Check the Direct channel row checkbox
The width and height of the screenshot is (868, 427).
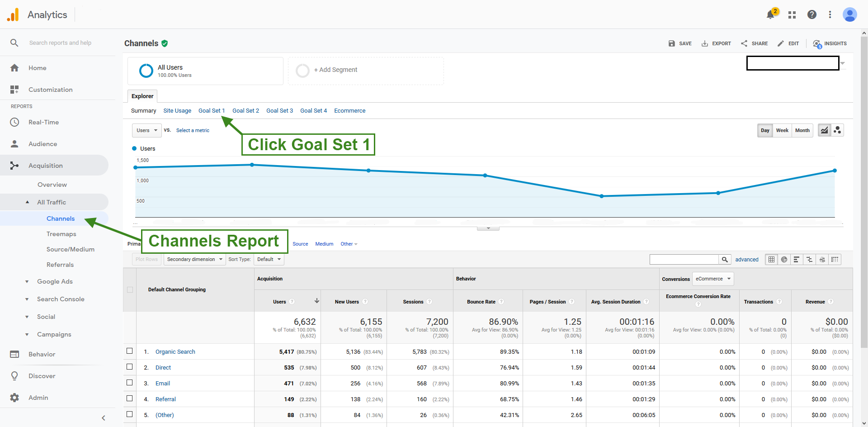[x=130, y=367]
